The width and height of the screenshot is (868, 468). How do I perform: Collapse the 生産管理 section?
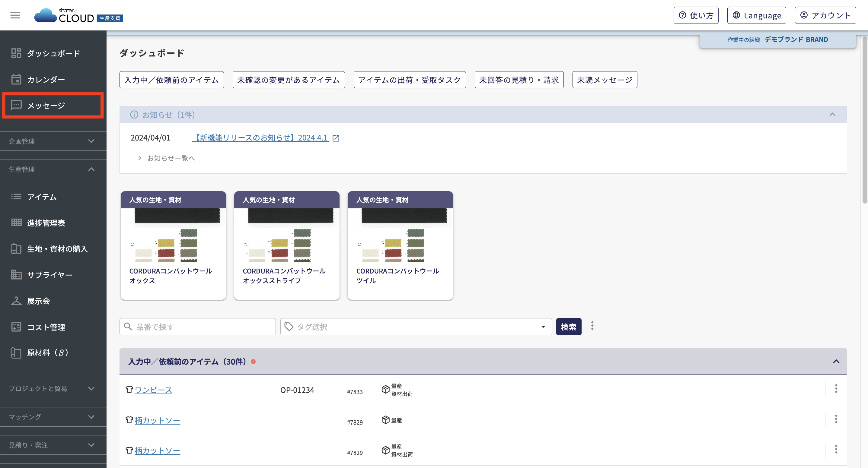[53, 169]
